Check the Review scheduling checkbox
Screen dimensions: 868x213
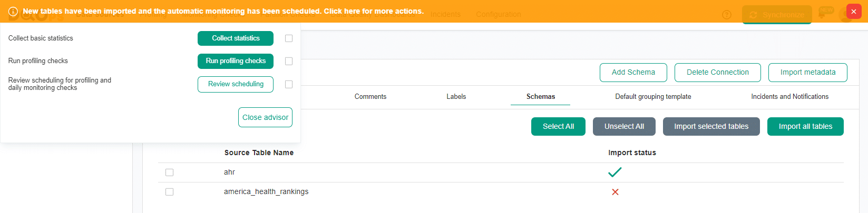tap(289, 84)
